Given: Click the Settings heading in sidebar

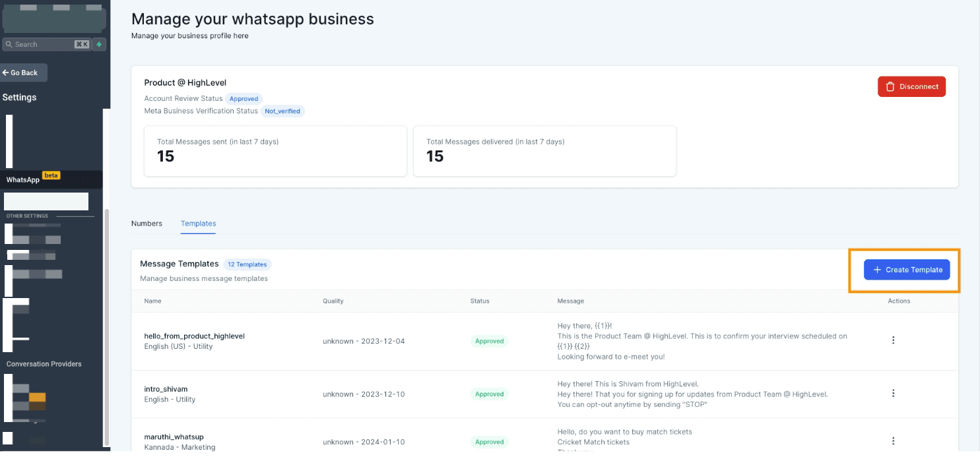Looking at the screenshot, I should tap(19, 98).
